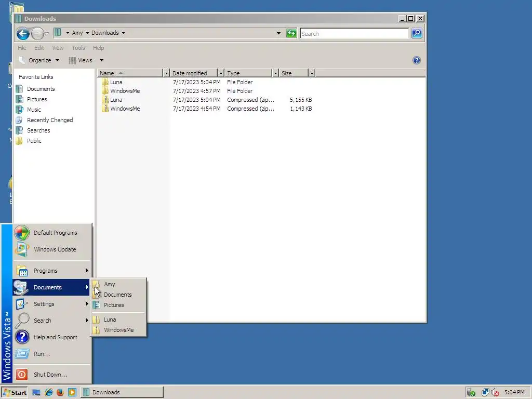Image resolution: width=532 pixels, height=399 pixels.
Task: Open the Organize dropdown menu
Action: point(39,60)
